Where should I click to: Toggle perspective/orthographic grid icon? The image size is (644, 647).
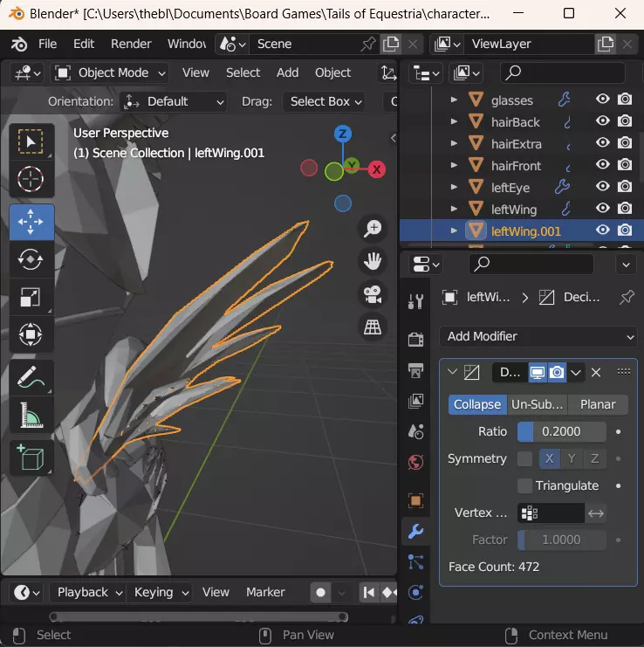tap(373, 327)
